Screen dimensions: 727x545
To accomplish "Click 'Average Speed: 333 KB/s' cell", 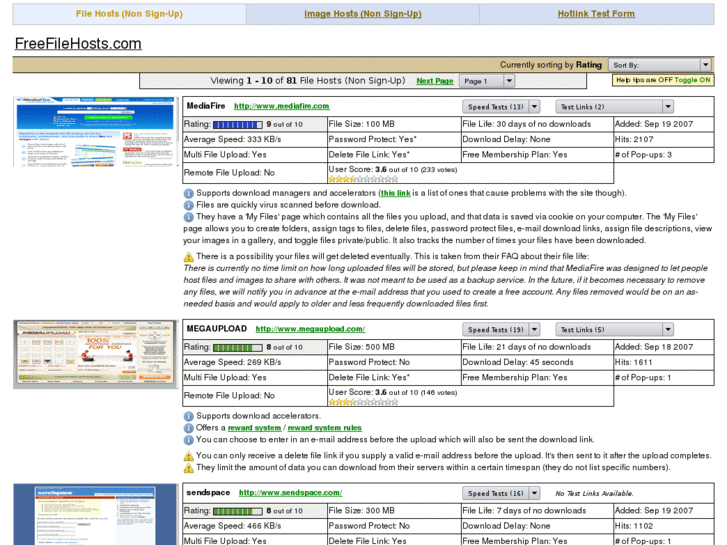I will click(x=255, y=140).
